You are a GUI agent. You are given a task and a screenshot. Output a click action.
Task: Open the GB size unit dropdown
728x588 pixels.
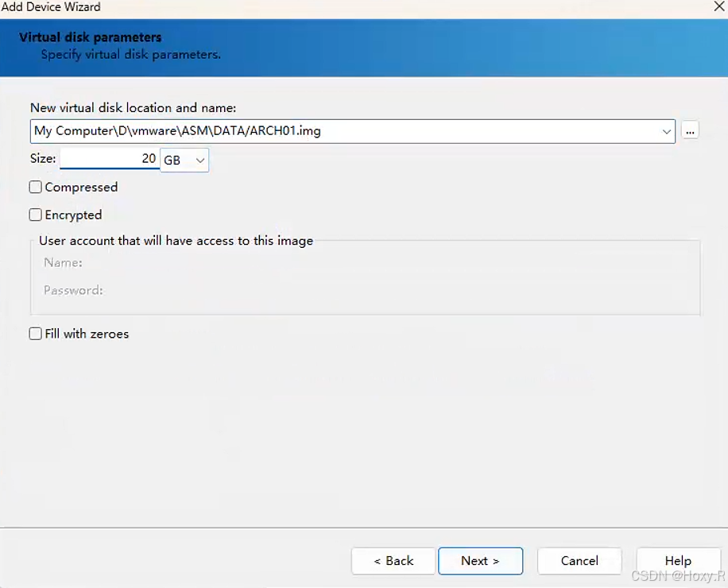[x=184, y=160]
